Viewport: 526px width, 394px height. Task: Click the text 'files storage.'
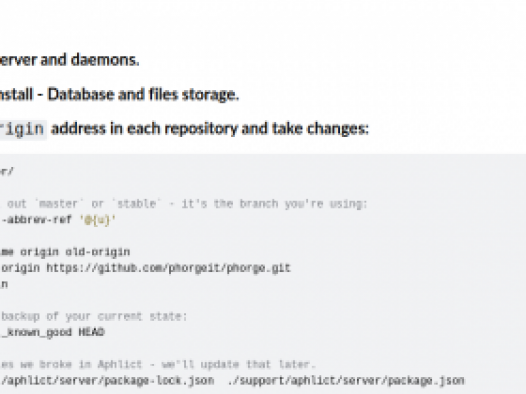point(194,94)
